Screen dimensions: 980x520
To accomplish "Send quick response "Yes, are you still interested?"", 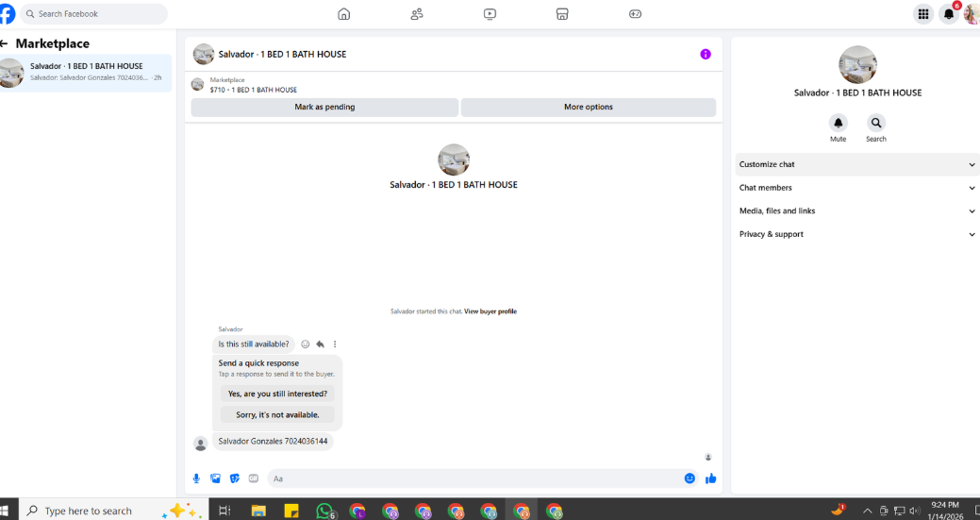I will pyautogui.click(x=277, y=394).
